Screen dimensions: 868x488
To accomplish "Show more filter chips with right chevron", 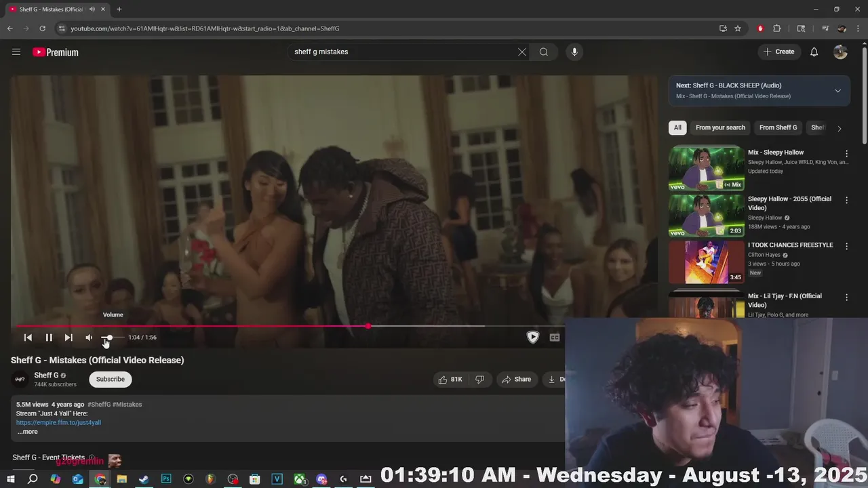I will pos(840,128).
